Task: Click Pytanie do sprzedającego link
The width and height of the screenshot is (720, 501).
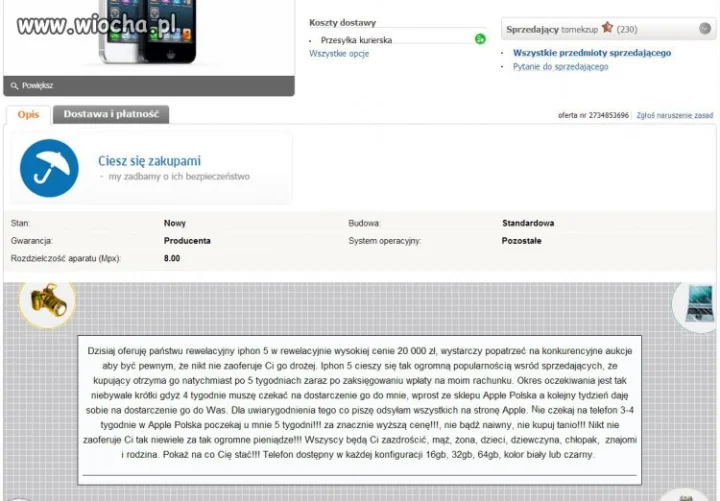Action: [560, 67]
